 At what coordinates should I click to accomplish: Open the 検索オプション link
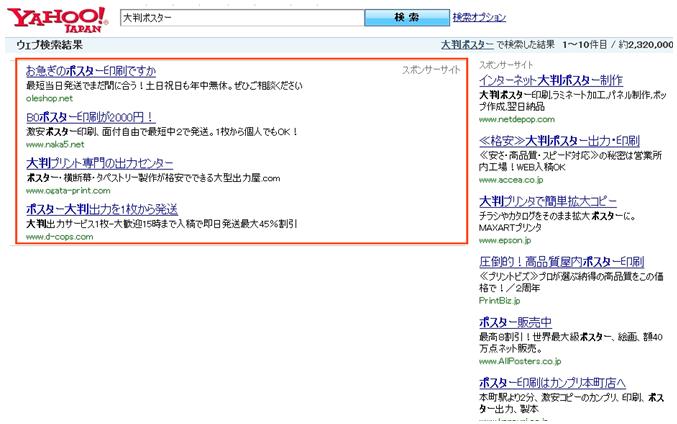[479, 17]
